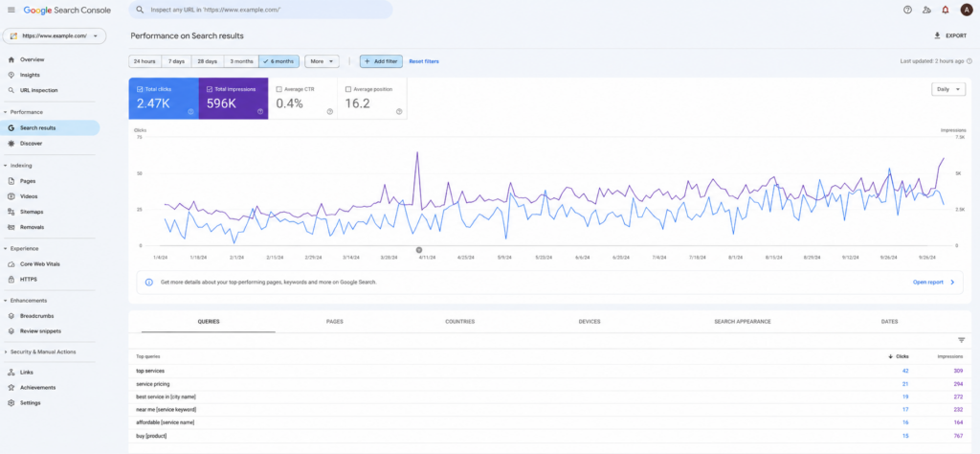
Task: Enable the Average position checkbox
Action: [348, 89]
